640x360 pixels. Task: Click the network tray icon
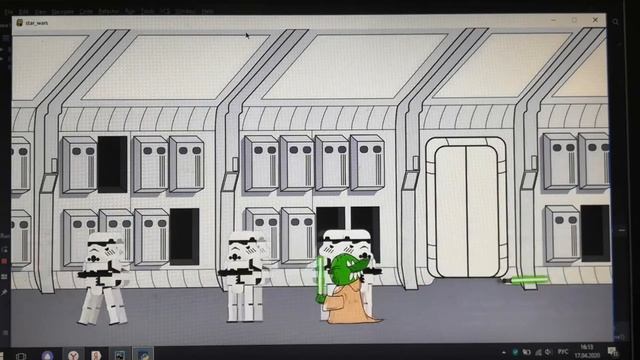pos(538,352)
